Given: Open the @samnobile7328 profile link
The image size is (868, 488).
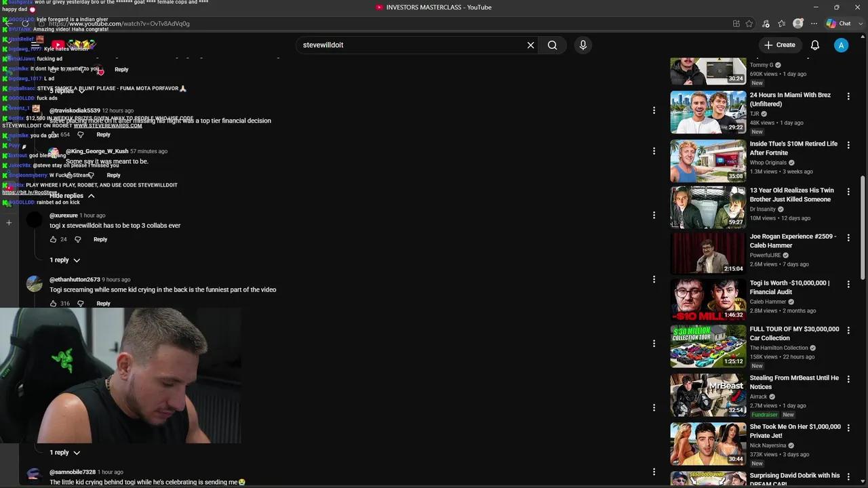Looking at the screenshot, I should coord(73,472).
